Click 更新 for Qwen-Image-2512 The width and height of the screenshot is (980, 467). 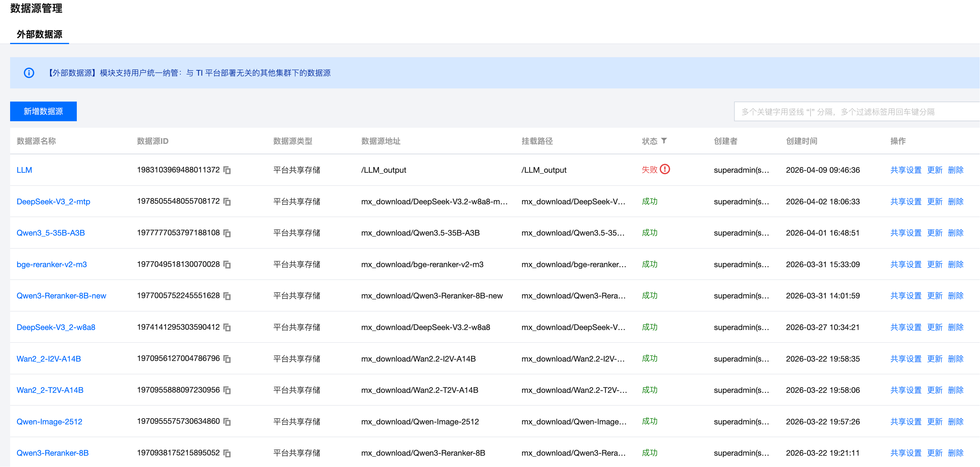click(x=935, y=422)
